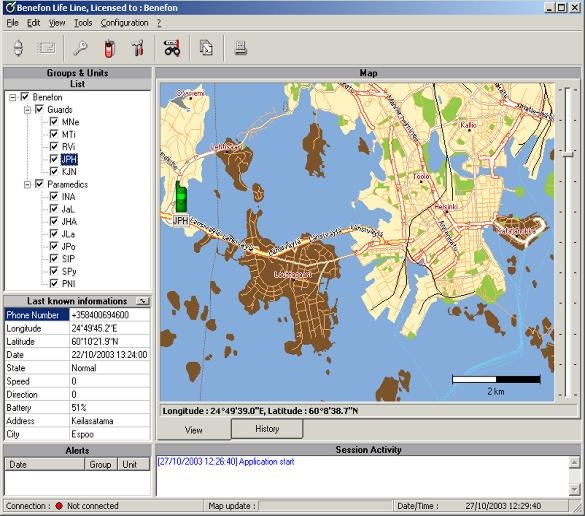
Task: Click the date value 22/10/2003 13:24:00
Action: click(x=109, y=355)
